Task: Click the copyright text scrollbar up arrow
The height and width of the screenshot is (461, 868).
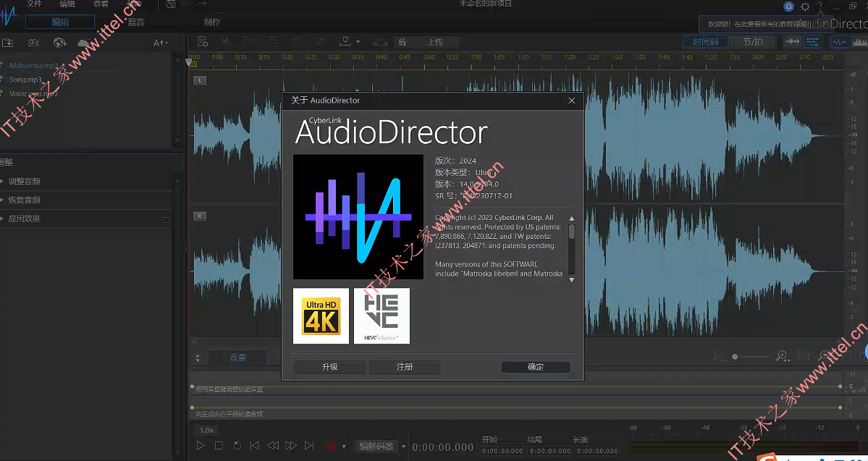Action: tap(572, 218)
